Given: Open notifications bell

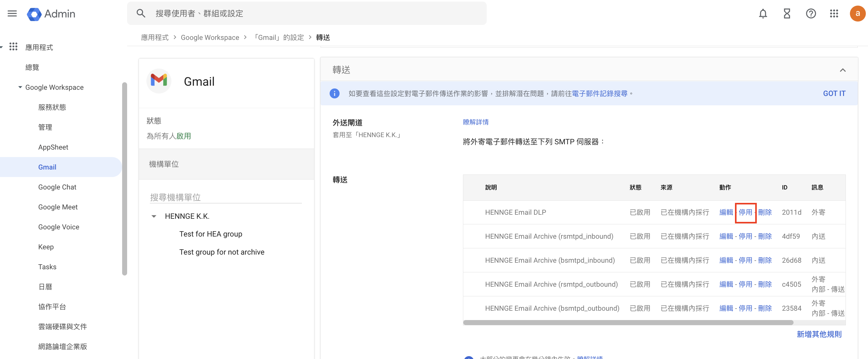Looking at the screenshot, I should pyautogui.click(x=763, y=14).
